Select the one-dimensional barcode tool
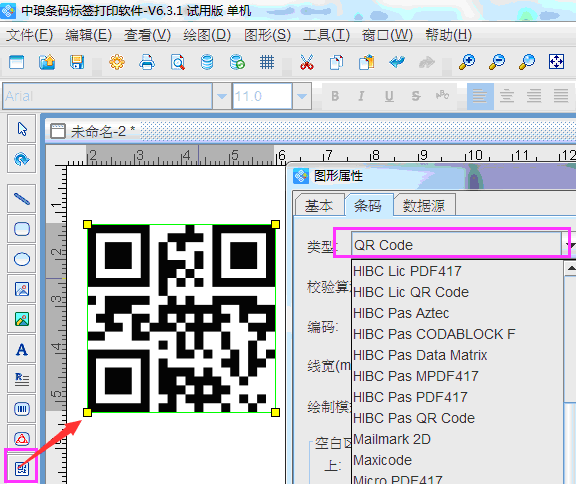 pos(22,408)
